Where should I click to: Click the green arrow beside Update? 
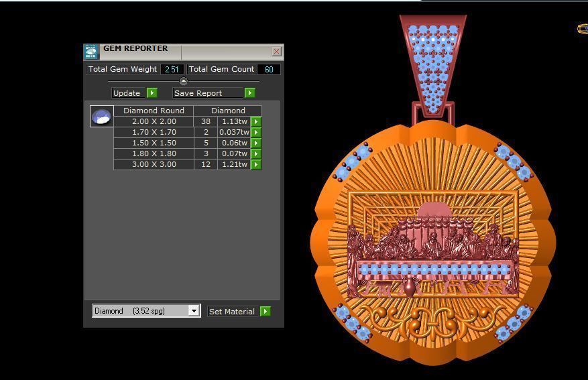pyautogui.click(x=152, y=93)
